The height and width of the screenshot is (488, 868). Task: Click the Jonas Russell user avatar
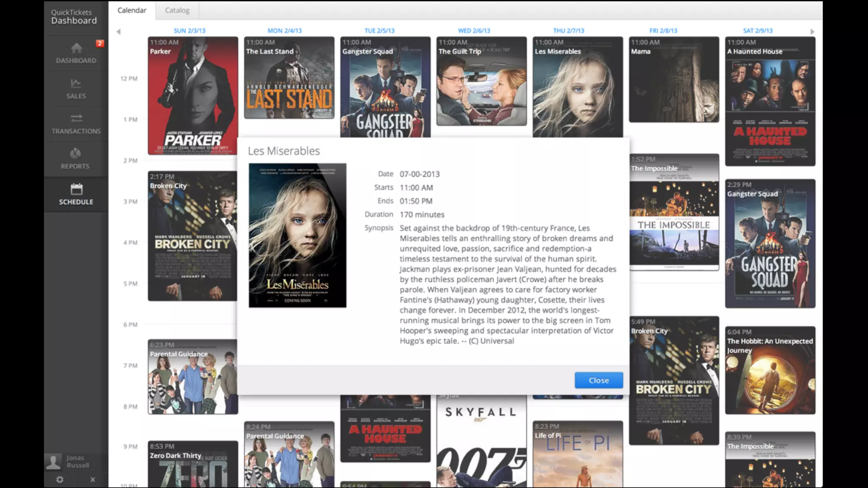click(x=54, y=462)
